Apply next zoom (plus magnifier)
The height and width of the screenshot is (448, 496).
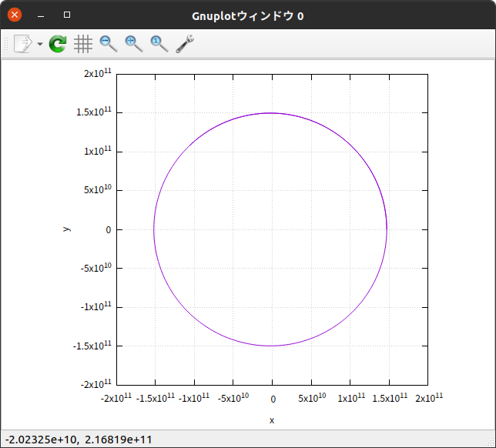click(x=134, y=44)
